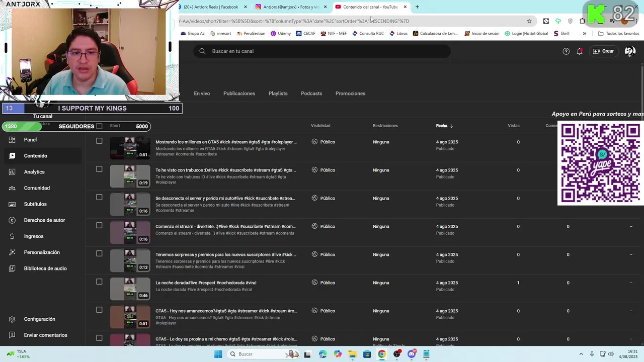Open 'Comenzo el stream - divertete' video title

pyautogui.click(x=225, y=226)
